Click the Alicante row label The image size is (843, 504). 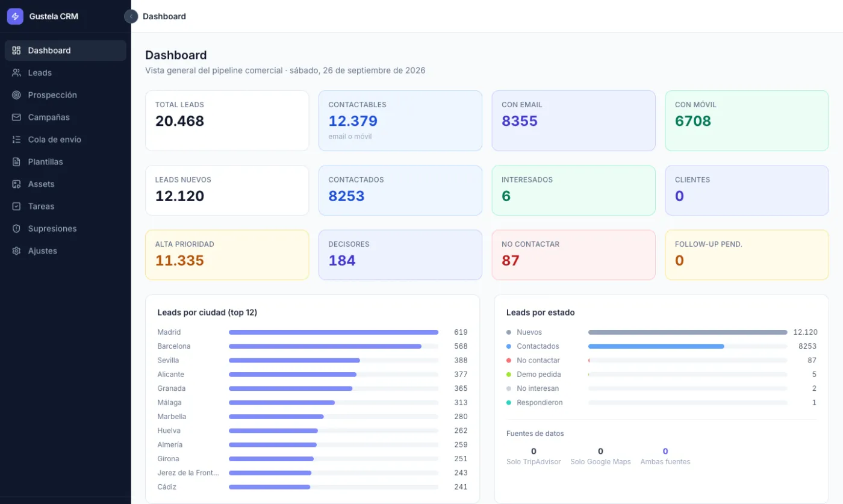coord(171,375)
